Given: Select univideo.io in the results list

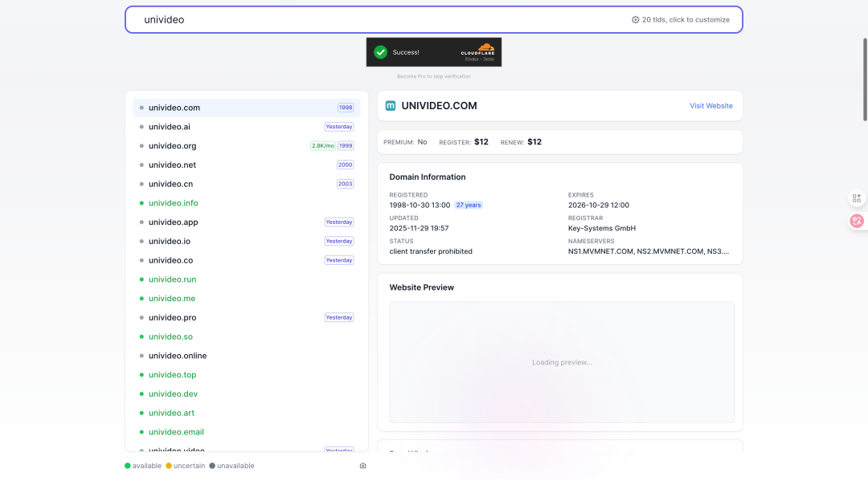Looking at the screenshot, I should pyautogui.click(x=247, y=241).
